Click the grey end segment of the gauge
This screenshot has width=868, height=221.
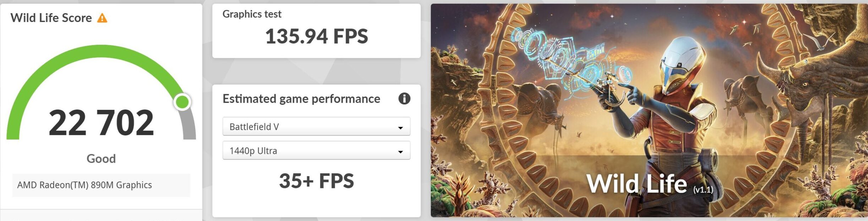(x=190, y=128)
